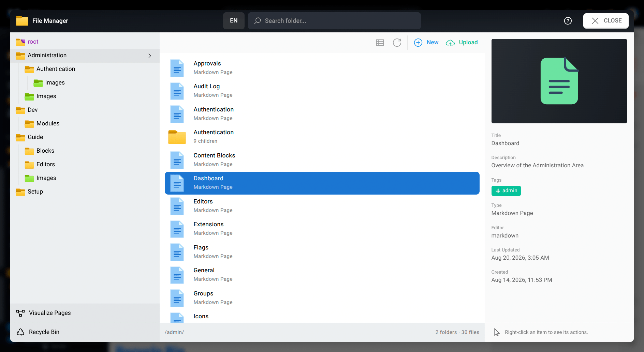Click the root folder icon

pyautogui.click(x=20, y=42)
